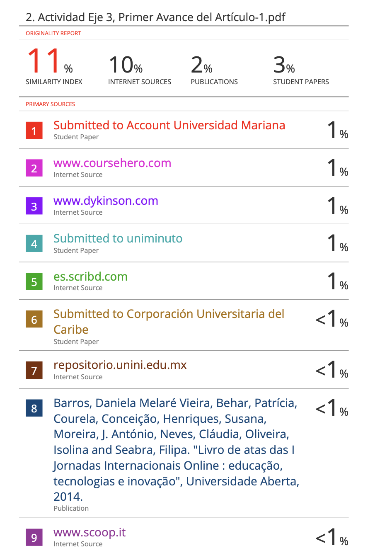The height and width of the screenshot is (548, 392).
Task: Click the document title at the top
Action: pyautogui.click(x=155, y=17)
